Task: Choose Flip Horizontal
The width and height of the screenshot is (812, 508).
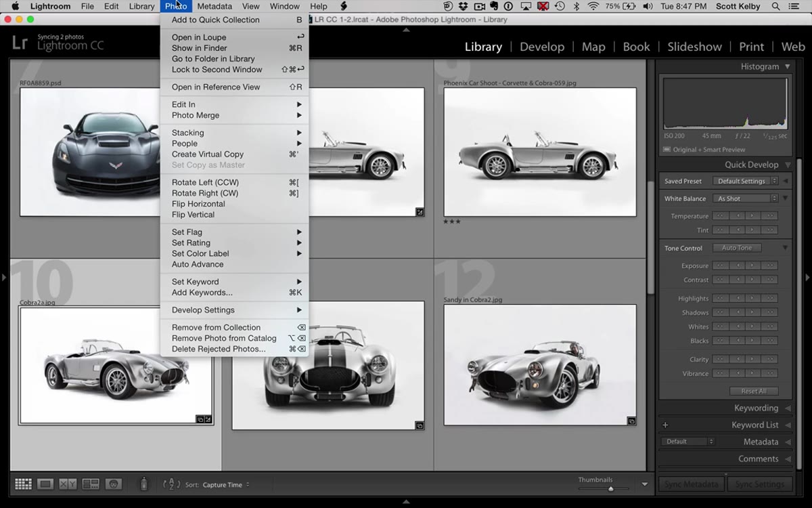Action: (234, 204)
